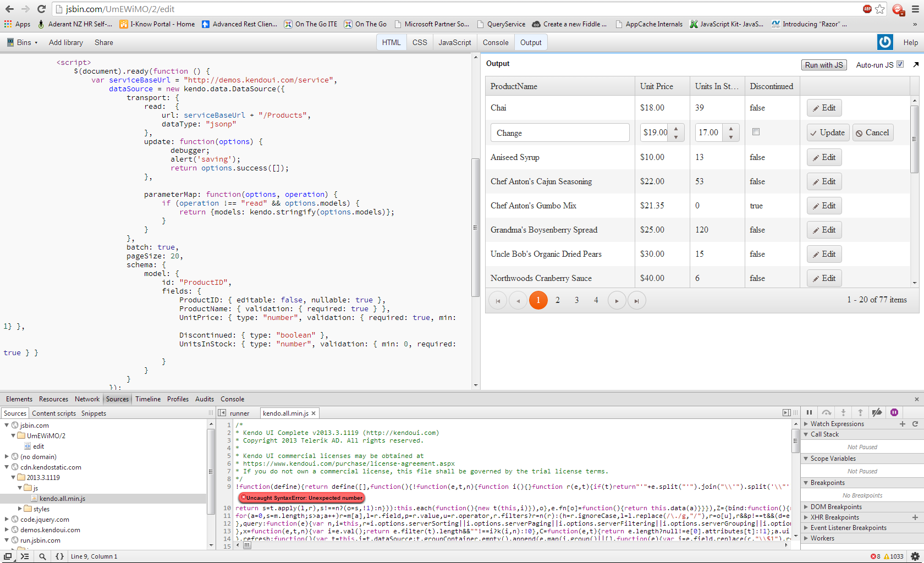Switch to the Network DevTools tab
The height and width of the screenshot is (563, 924).
click(x=87, y=399)
